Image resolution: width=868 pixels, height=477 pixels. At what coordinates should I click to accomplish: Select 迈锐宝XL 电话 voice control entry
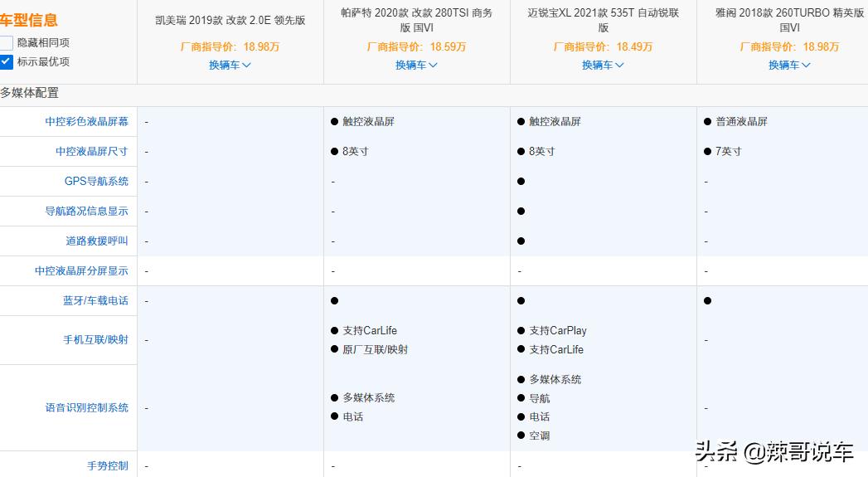[534, 416]
